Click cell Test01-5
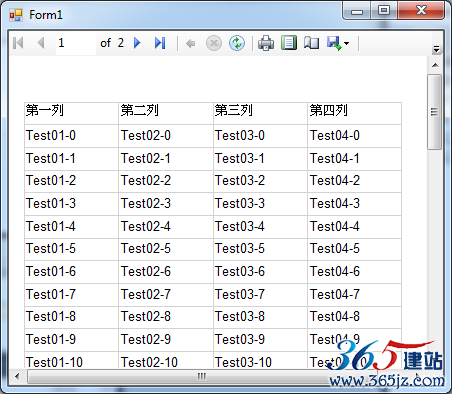Image resolution: width=452 pixels, height=394 pixels. (x=71, y=249)
